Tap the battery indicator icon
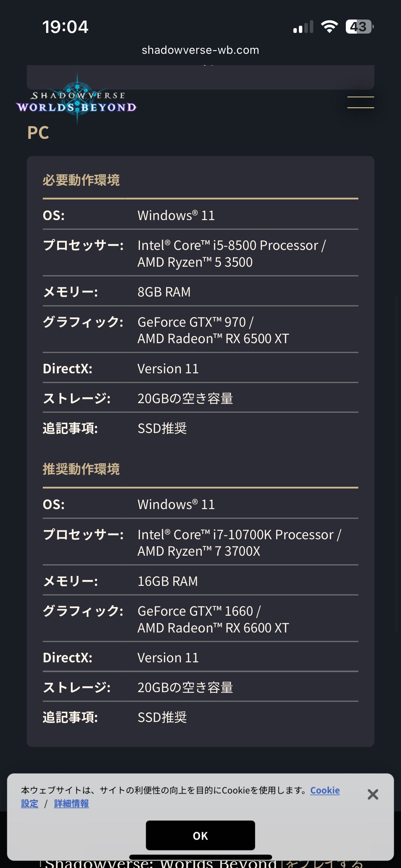 [x=359, y=27]
